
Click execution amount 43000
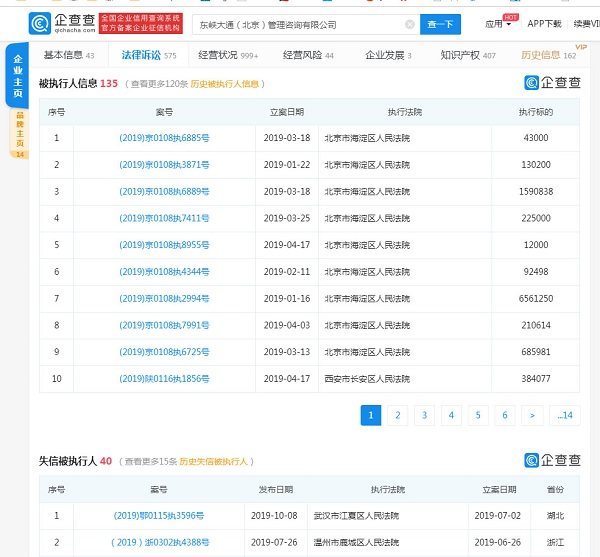tap(536, 138)
